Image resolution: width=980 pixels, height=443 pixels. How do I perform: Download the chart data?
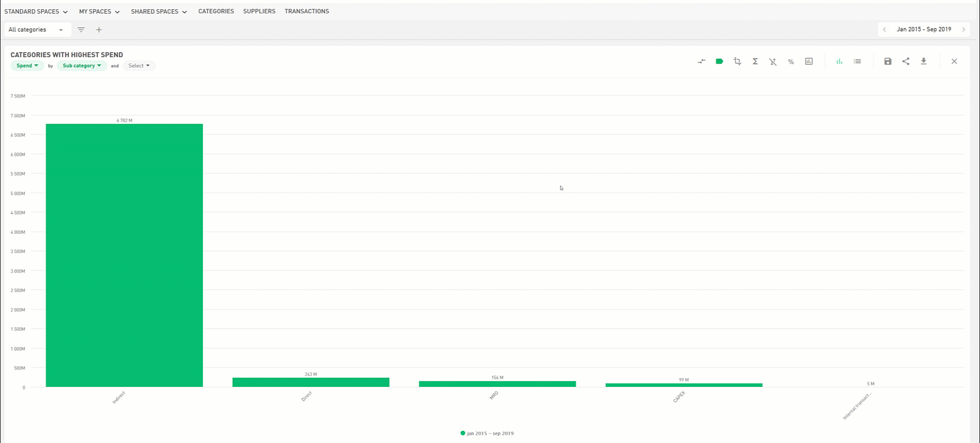[923, 61]
